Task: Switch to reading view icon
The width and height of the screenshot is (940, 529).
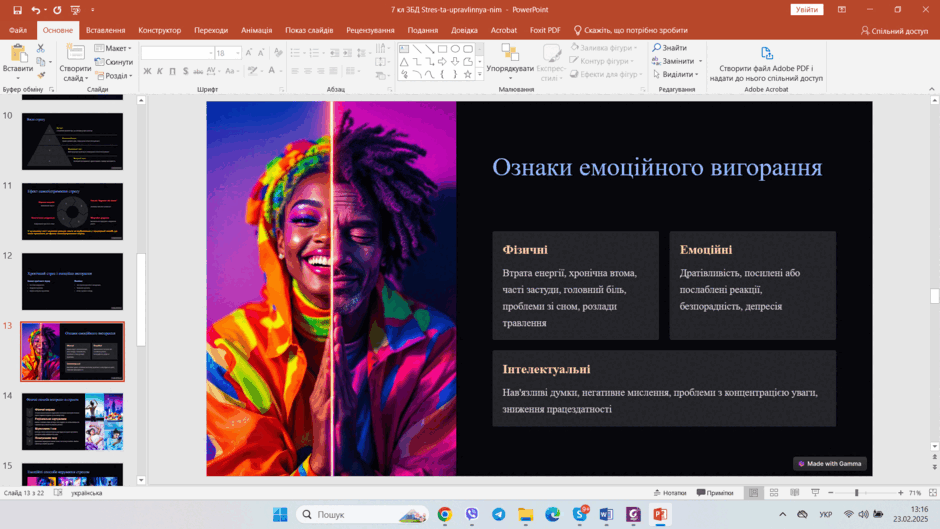Action: pyautogui.click(x=794, y=492)
